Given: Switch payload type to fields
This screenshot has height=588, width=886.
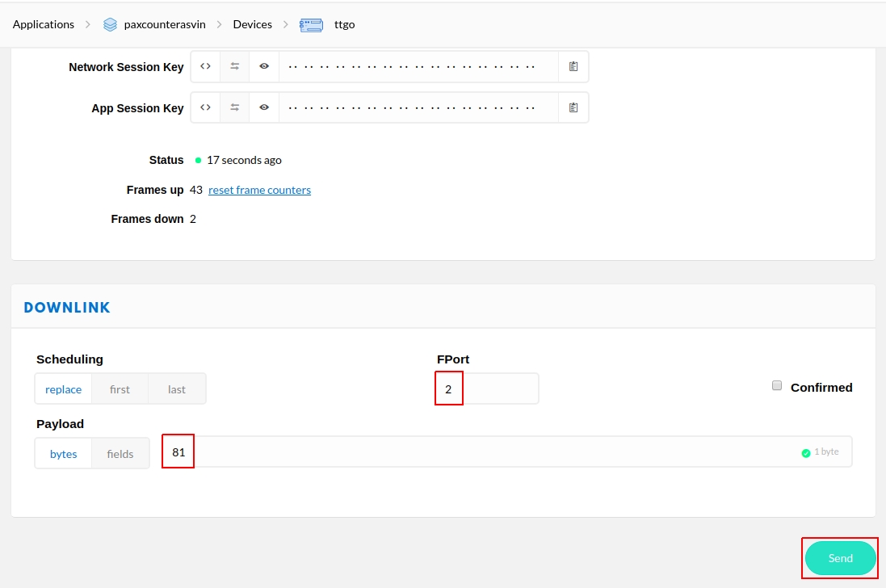Looking at the screenshot, I should [120, 454].
